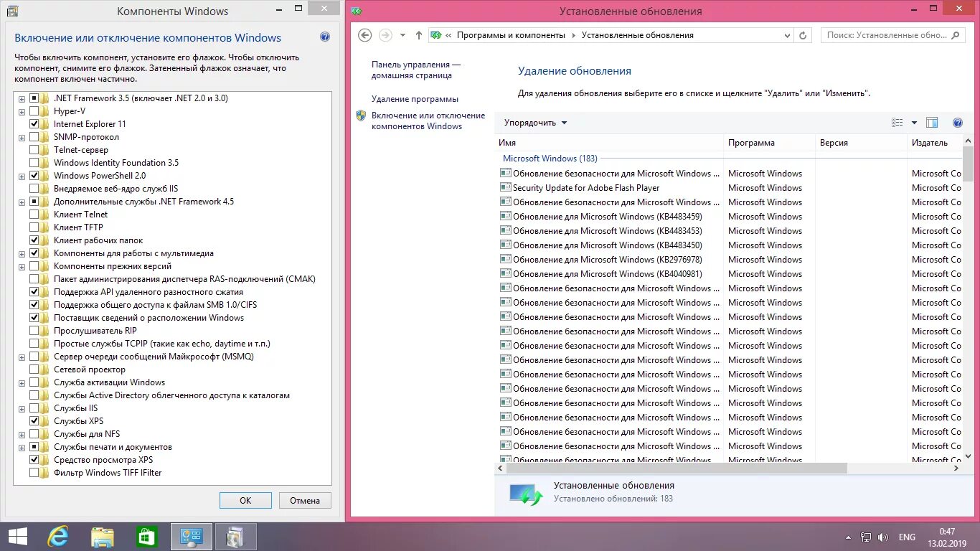
Task: Open network icon in system tray
Action: click(867, 537)
